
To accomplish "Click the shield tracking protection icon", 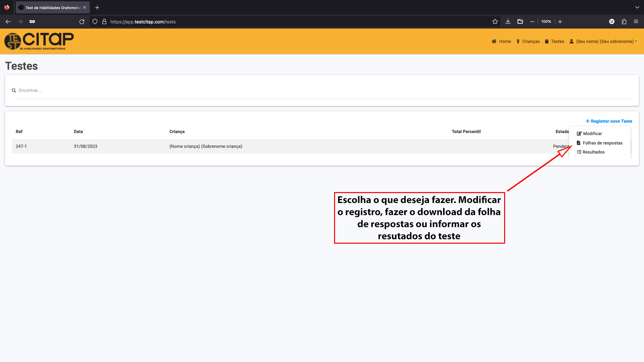I will (x=95, y=22).
